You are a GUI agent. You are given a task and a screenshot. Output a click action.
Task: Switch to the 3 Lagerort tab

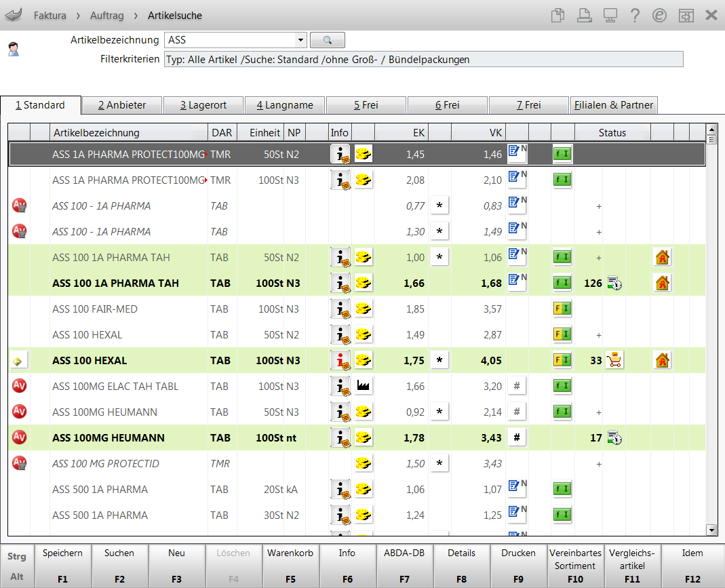click(x=203, y=105)
